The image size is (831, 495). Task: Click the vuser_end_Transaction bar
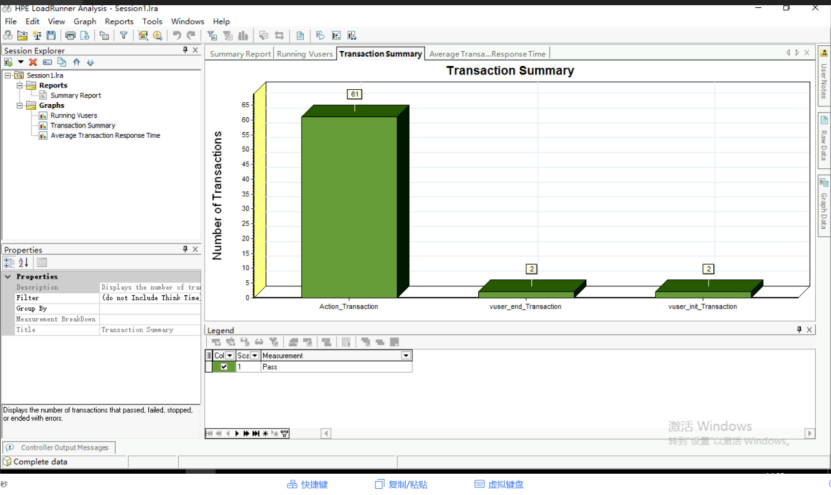click(526, 294)
